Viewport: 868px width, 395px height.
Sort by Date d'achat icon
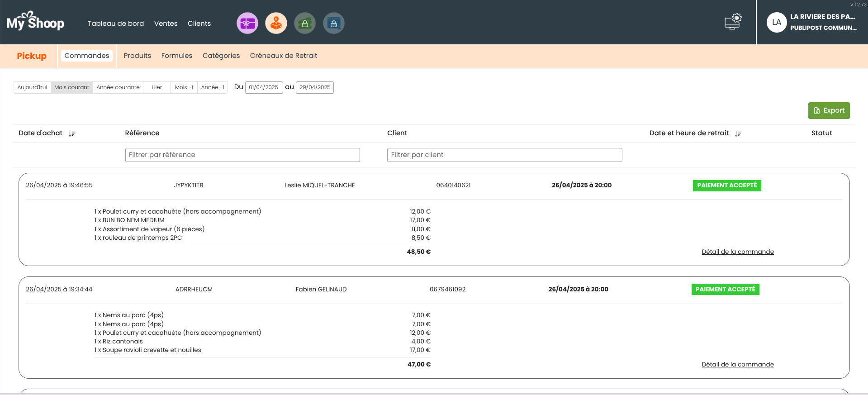(72, 133)
